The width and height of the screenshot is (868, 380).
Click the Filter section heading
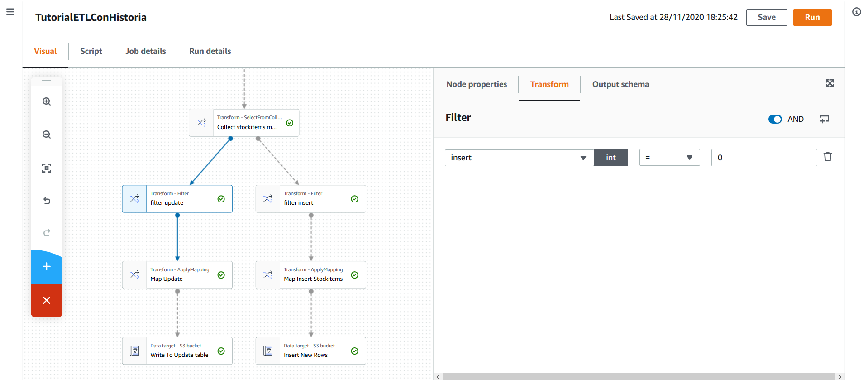pyautogui.click(x=458, y=118)
